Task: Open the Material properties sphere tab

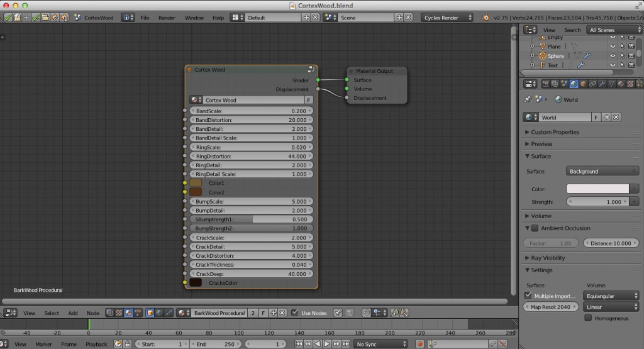Action: pos(620,84)
